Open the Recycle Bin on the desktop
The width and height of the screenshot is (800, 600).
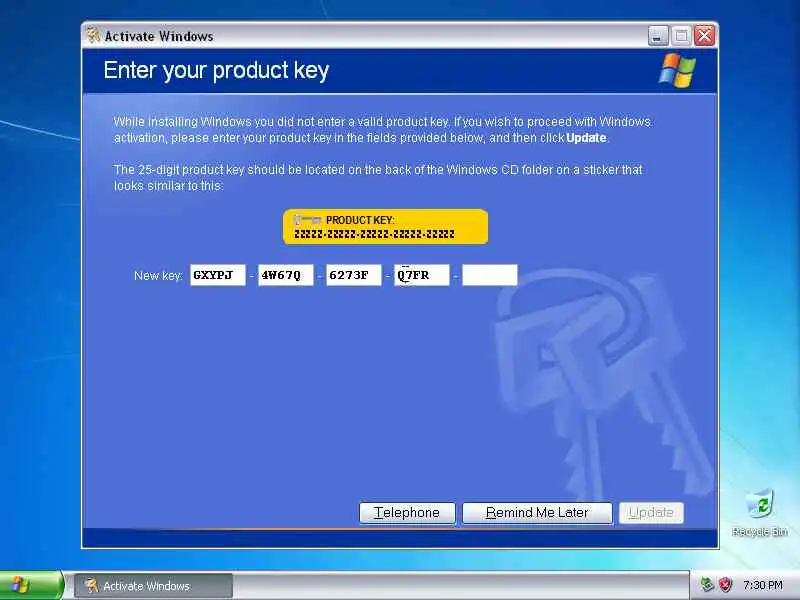click(760, 513)
